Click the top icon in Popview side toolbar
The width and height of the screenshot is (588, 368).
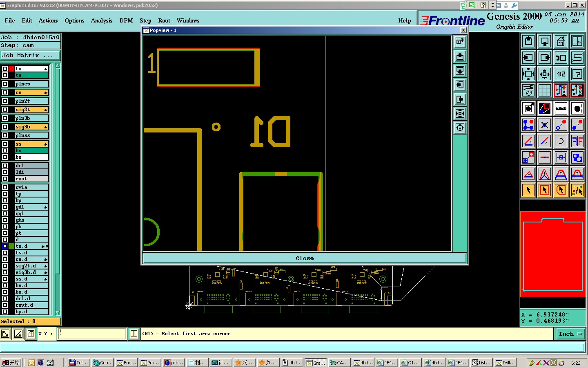pyautogui.click(x=460, y=42)
